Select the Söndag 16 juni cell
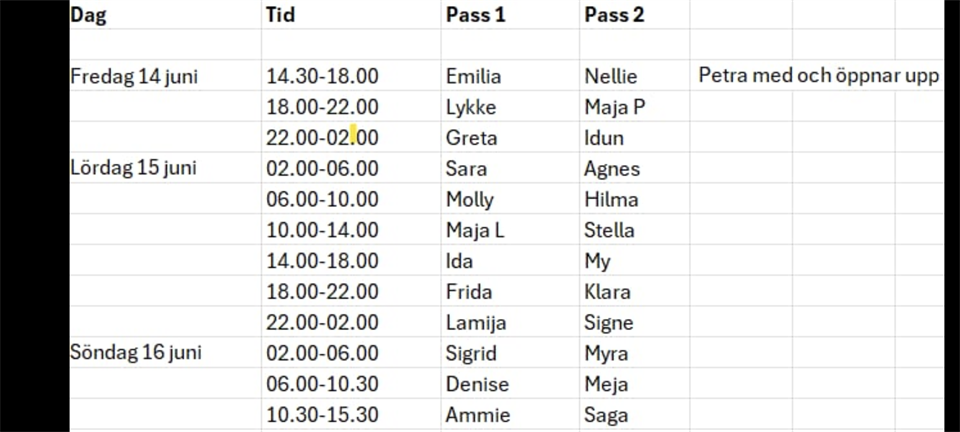Image resolution: width=960 pixels, height=432 pixels. pyautogui.click(x=135, y=353)
